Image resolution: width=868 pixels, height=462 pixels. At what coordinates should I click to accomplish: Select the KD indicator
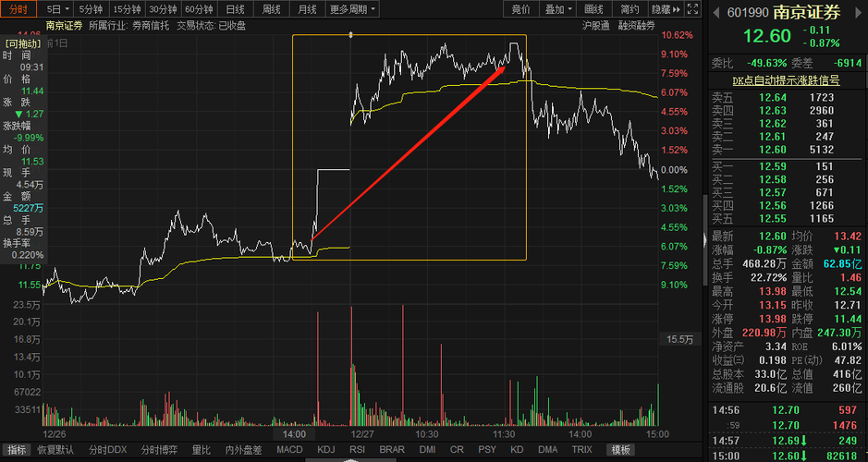517,450
